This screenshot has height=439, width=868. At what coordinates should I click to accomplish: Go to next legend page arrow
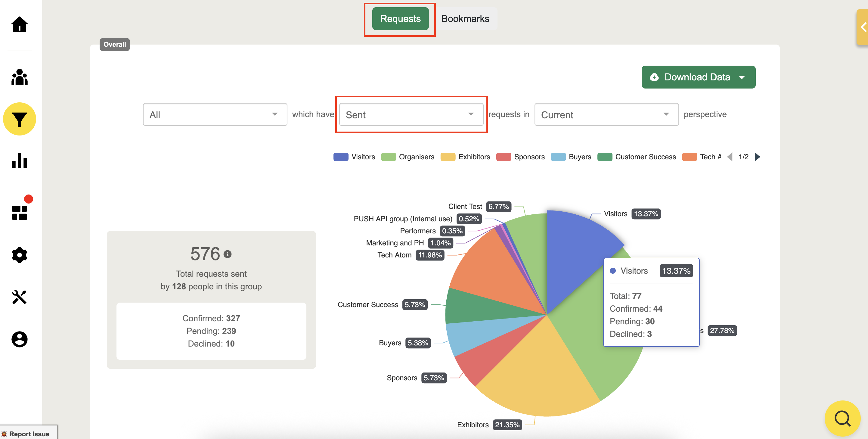(x=757, y=157)
